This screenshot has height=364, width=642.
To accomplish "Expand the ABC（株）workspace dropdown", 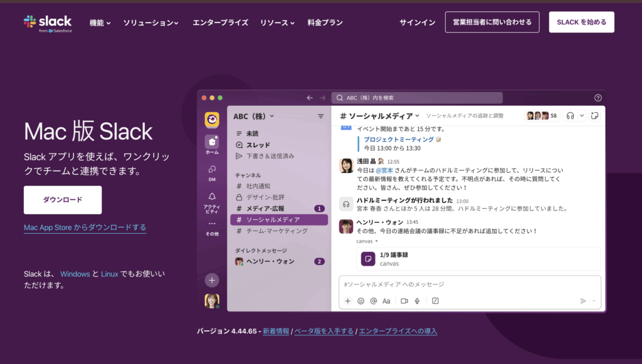I will click(x=254, y=116).
